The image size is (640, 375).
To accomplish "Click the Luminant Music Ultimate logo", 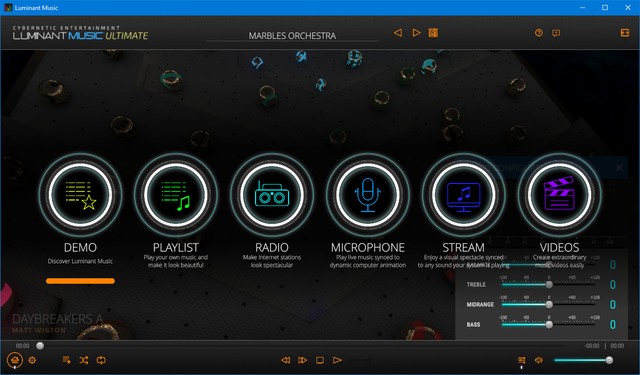I will pos(80,33).
